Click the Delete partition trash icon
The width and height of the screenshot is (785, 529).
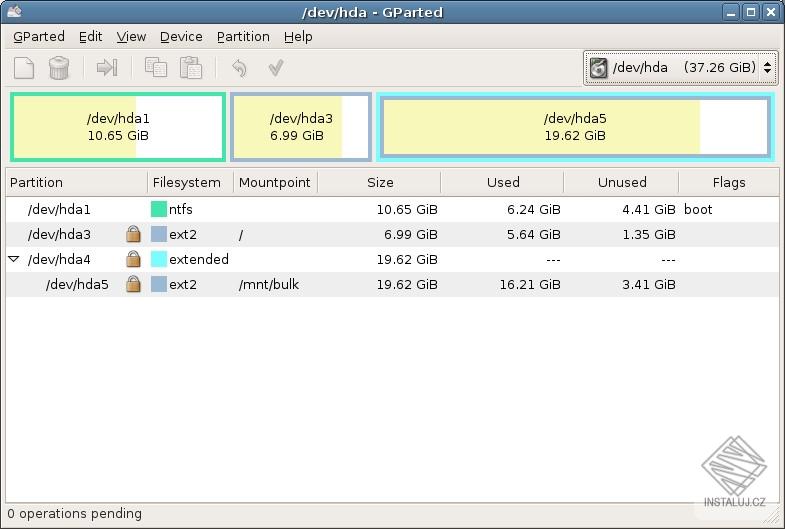[x=59, y=68]
